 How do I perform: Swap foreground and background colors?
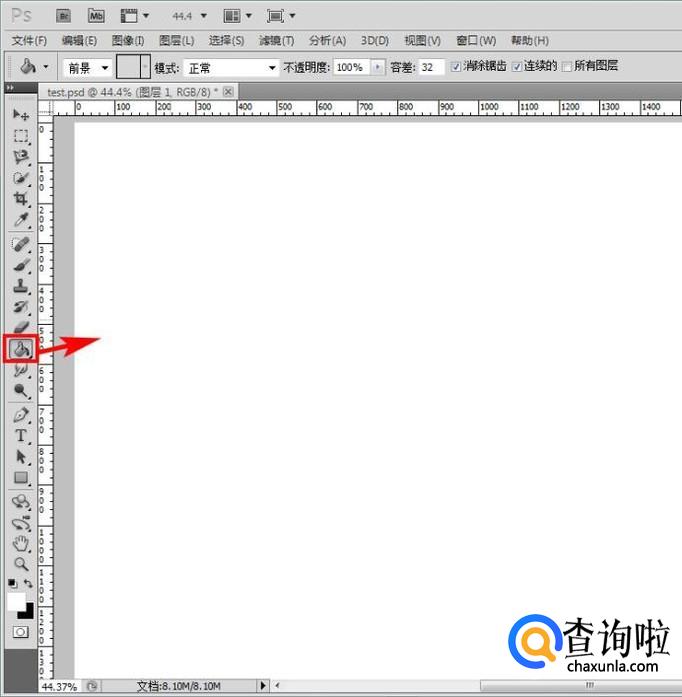pos(28,583)
